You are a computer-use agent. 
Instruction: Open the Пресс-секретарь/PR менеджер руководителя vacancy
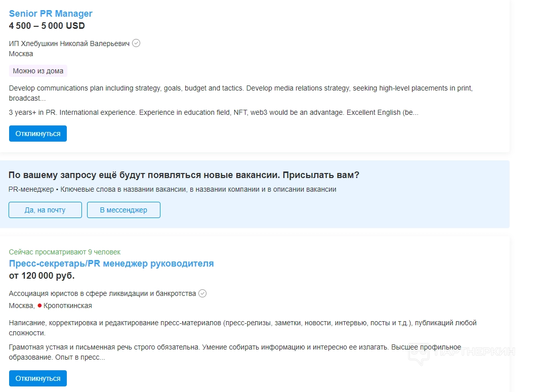(x=111, y=264)
